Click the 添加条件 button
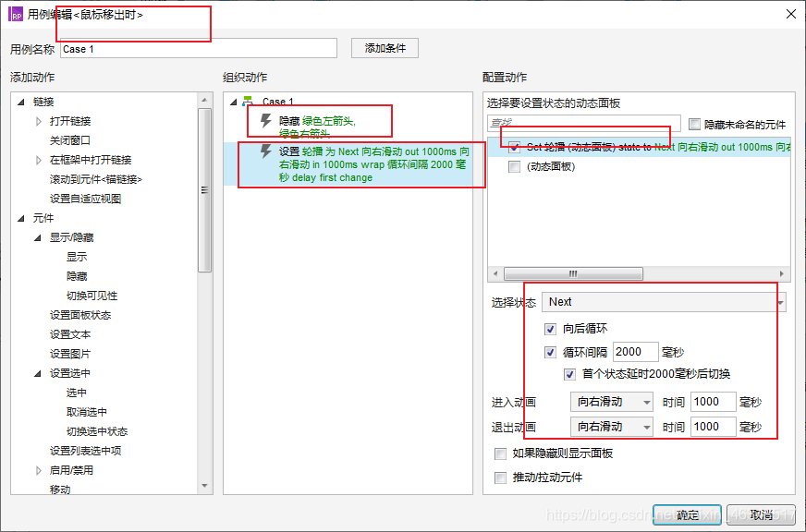Viewport: 806px width, 532px height. 385,48
